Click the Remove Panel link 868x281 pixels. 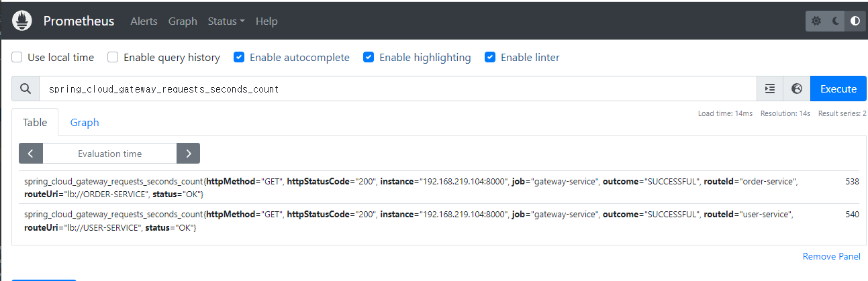point(831,256)
